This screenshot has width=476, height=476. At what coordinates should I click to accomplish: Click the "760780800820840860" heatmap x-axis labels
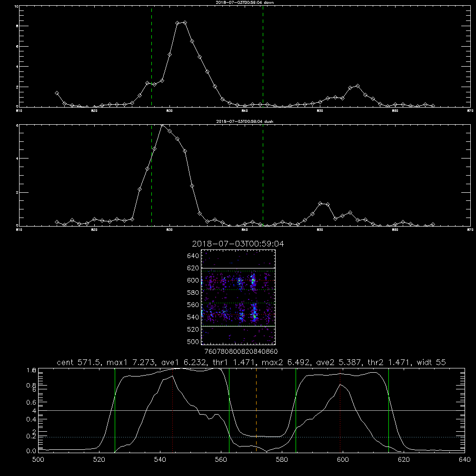[241, 351]
